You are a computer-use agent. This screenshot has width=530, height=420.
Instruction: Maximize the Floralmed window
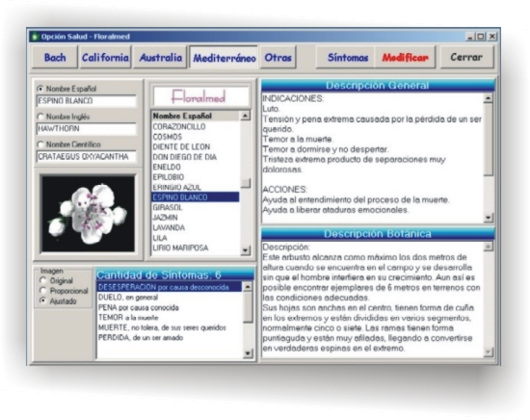pos(481,37)
